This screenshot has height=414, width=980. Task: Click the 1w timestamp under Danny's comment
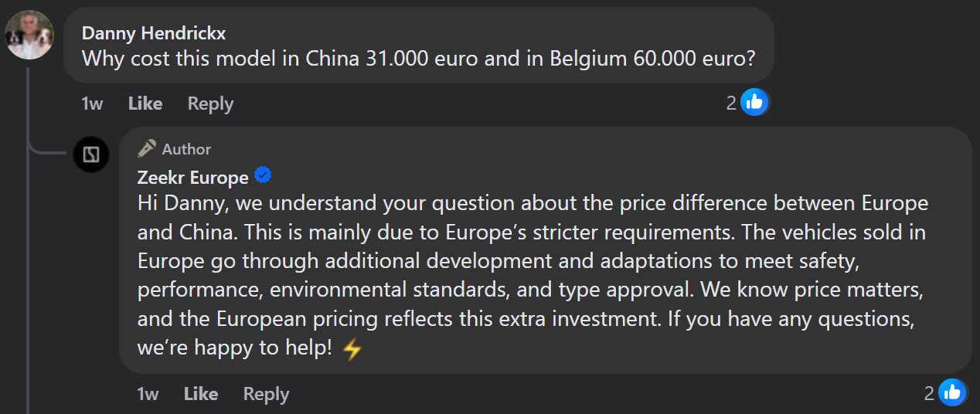coord(92,103)
